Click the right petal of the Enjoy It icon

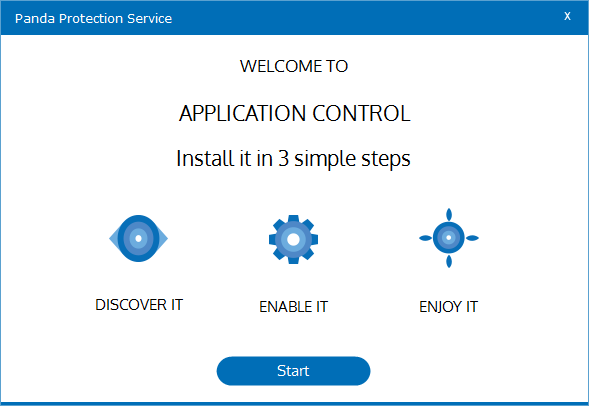[x=472, y=238]
